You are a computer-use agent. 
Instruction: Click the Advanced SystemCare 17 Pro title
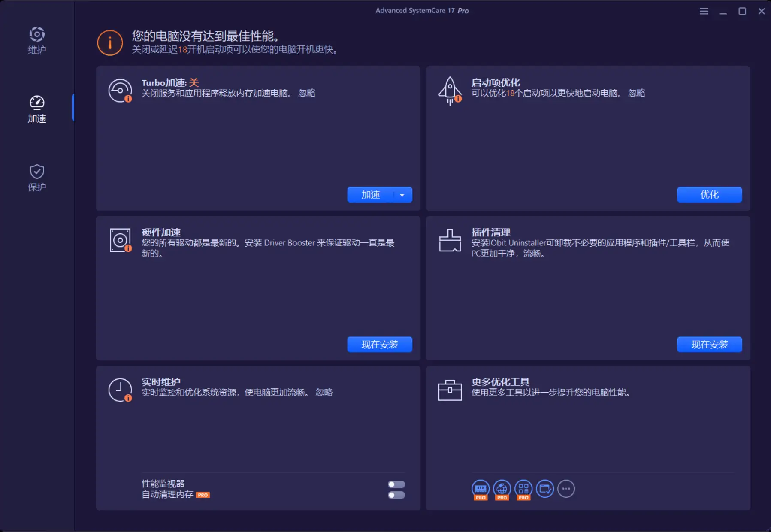tap(422, 11)
